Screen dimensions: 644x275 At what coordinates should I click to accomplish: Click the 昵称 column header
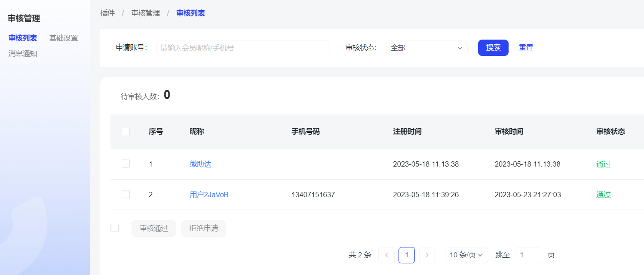[197, 132]
